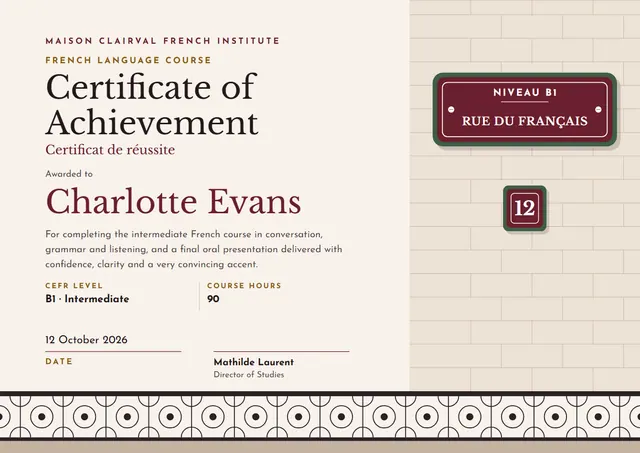The image size is (640, 453).
Task: Select the signatory name Mathilde Laurent
Action: 253,362
